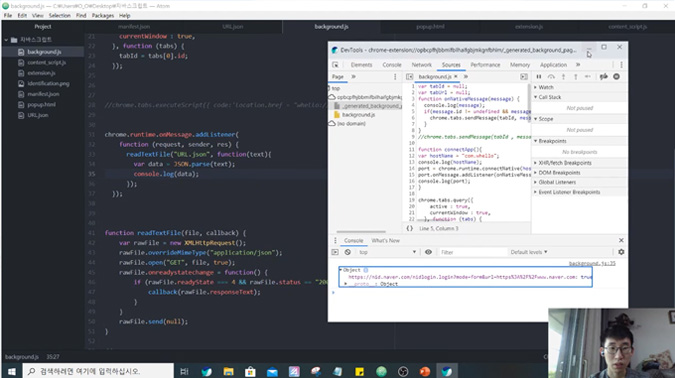Show more DevTools panels via chevron after Application
Viewport: 675px width, 378px height.
click(578, 65)
